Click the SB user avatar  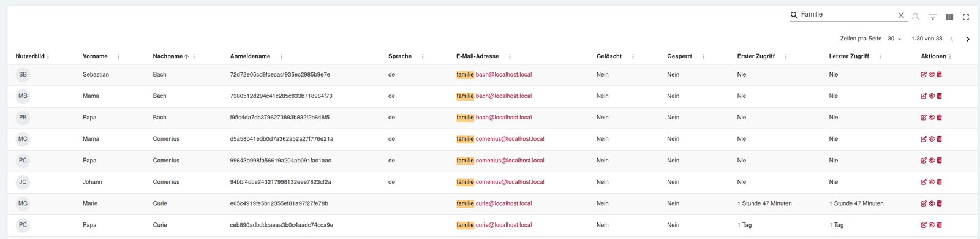coord(23,75)
